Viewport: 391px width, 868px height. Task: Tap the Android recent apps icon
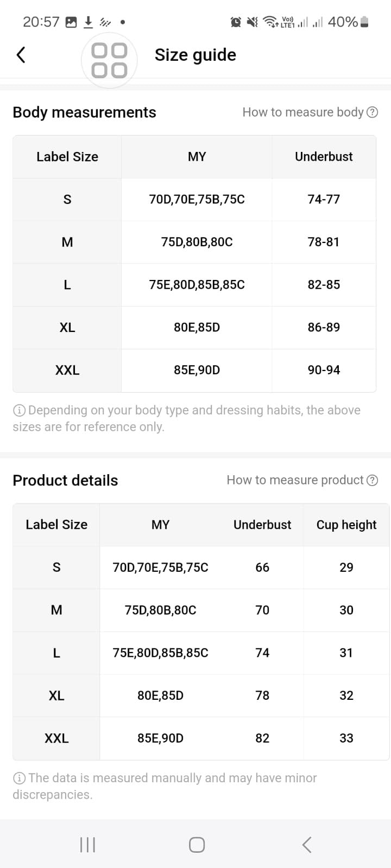click(87, 845)
